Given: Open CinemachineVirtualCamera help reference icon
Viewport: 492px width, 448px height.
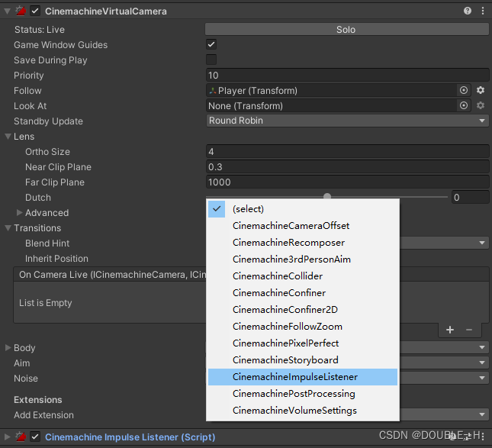Looking at the screenshot, I should point(468,11).
